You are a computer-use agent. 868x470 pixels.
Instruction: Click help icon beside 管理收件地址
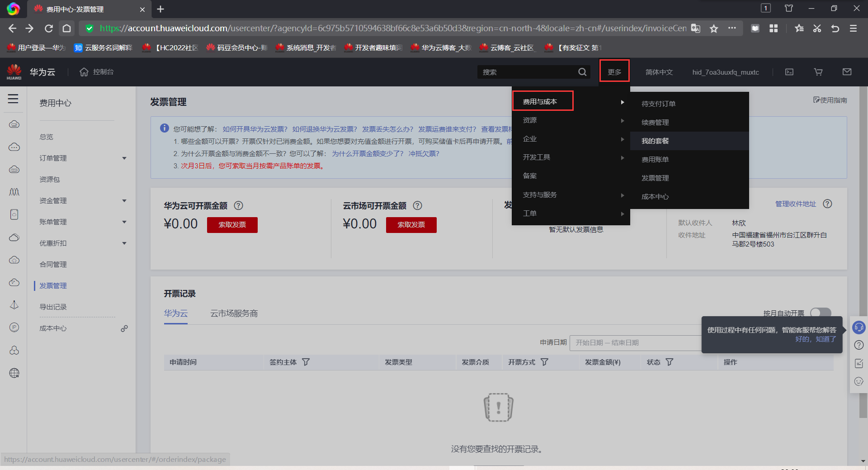coord(827,204)
